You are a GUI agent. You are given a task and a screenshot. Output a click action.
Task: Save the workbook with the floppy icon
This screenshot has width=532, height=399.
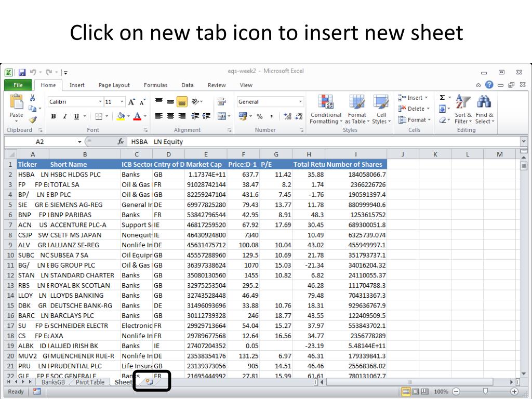point(22,72)
